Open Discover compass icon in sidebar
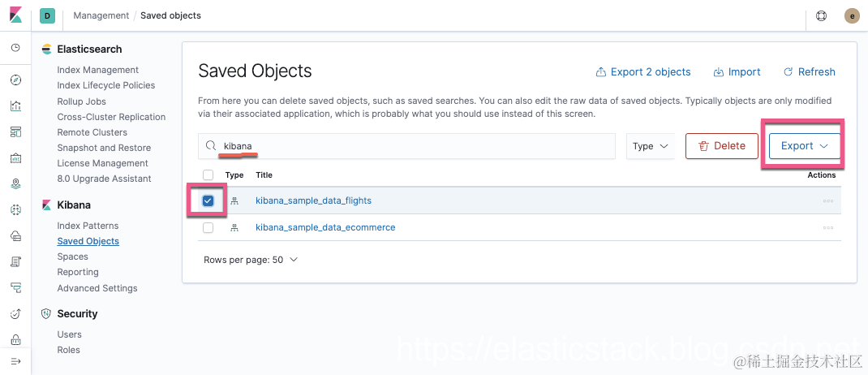Screen dimensions: 868x375 click(15, 80)
